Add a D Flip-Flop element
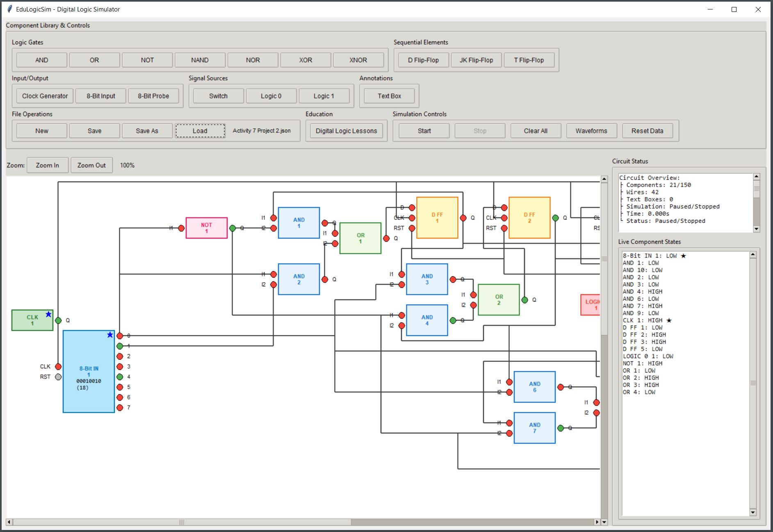Viewport: 773px width, 532px height. [x=423, y=60]
